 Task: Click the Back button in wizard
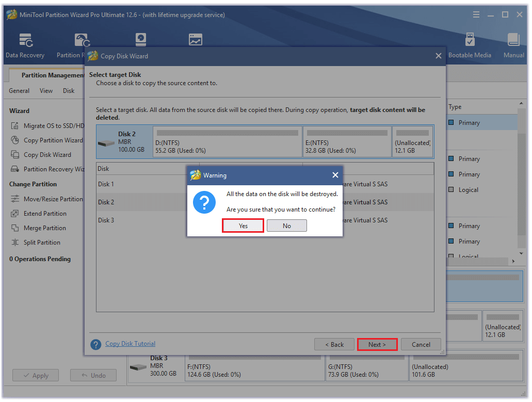pos(334,344)
